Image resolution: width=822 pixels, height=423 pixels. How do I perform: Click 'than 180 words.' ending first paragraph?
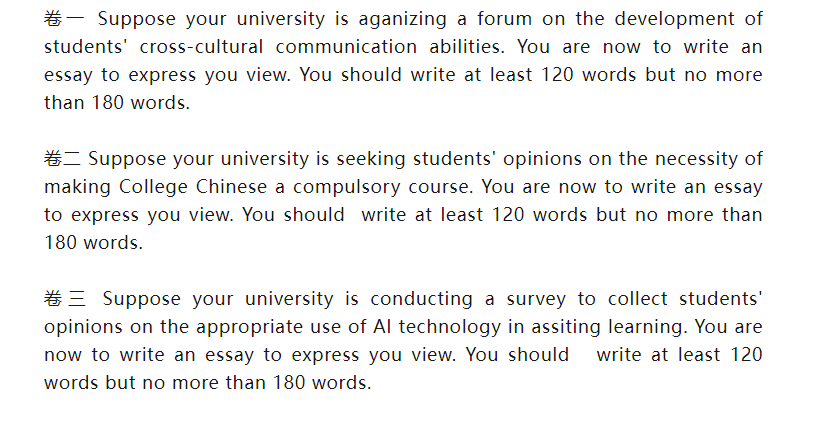pyautogui.click(x=117, y=103)
